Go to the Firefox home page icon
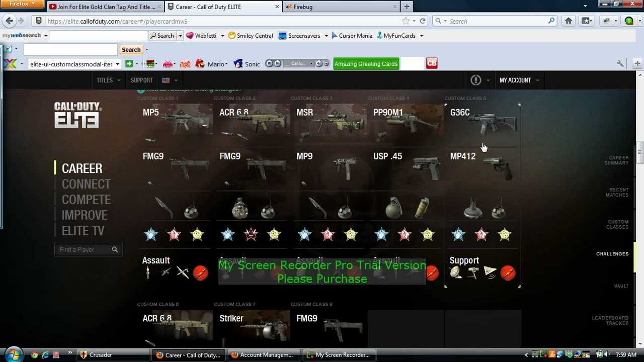Image resolution: width=644 pixels, height=362 pixels. coord(569,21)
